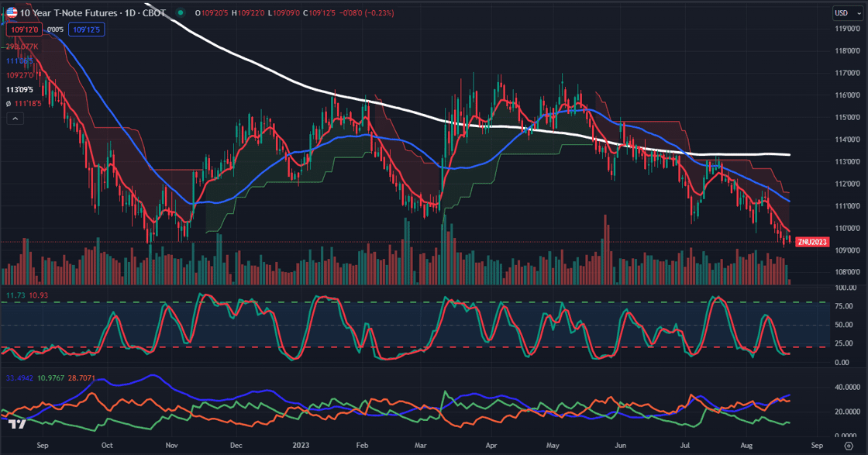
Task: Click the 115'00'0 price scale label
Action: [x=847, y=117]
